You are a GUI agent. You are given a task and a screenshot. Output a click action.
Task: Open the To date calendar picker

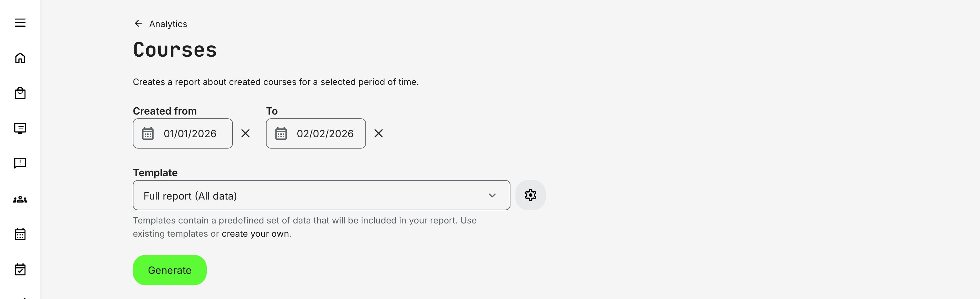281,133
